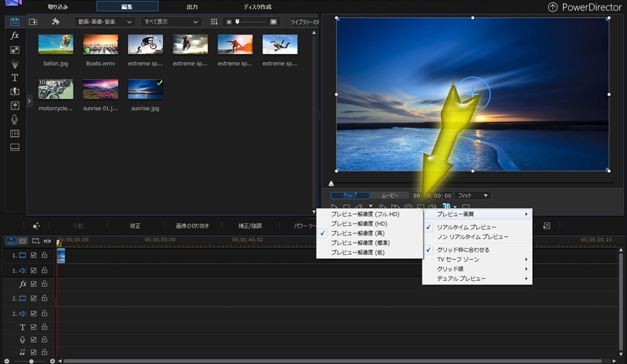Switch to the 出力 tab

192,7
